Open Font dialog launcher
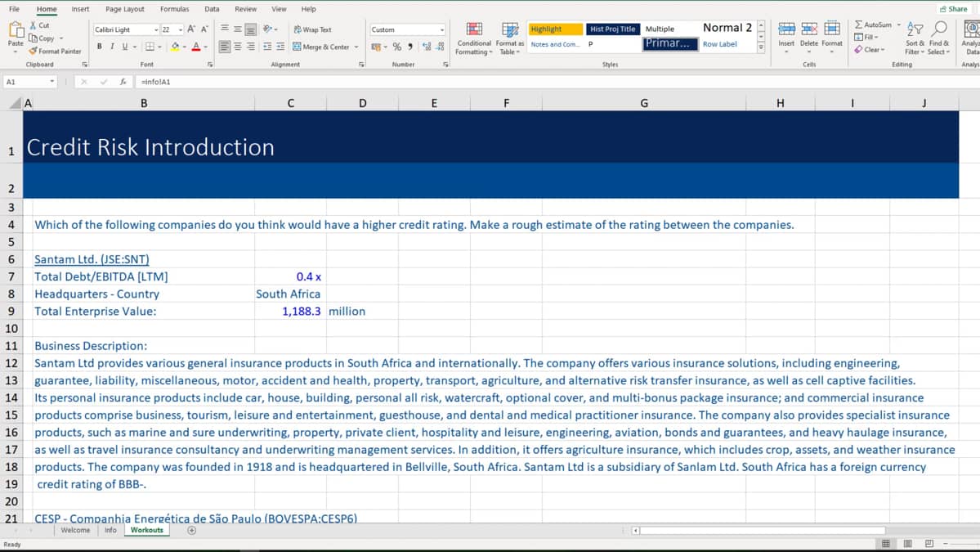The height and width of the screenshot is (552, 980). pos(210,65)
